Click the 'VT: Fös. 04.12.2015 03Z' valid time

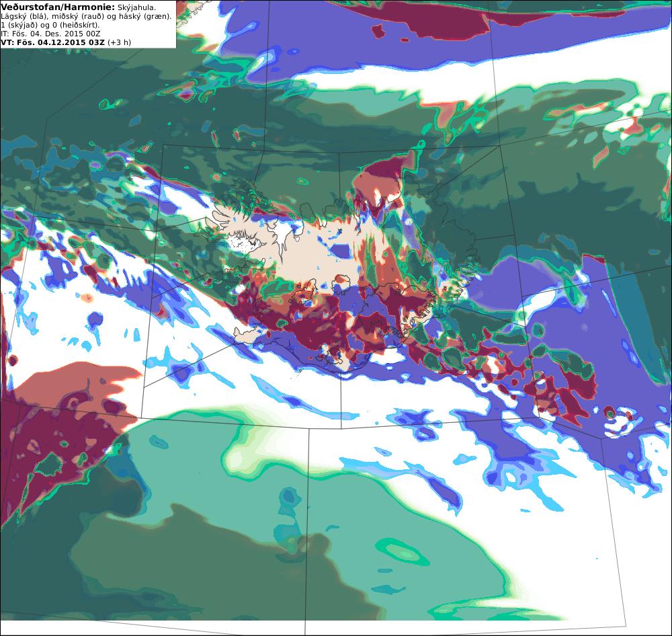point(52,42)
